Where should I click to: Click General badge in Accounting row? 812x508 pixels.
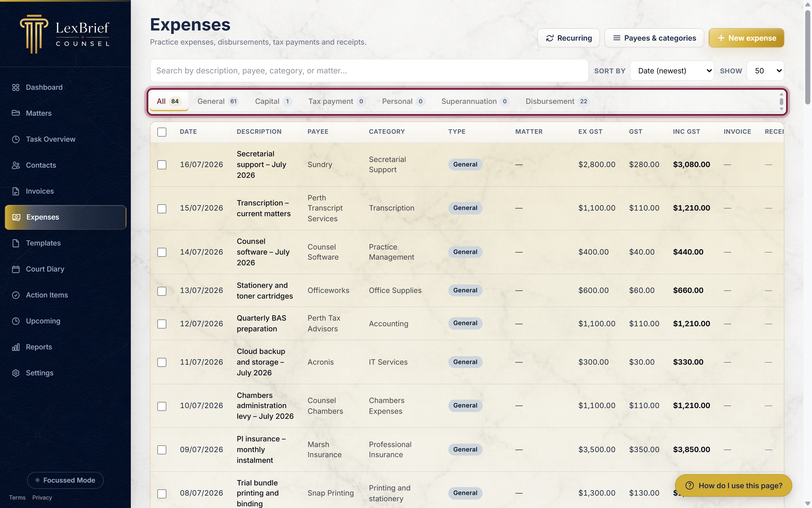pyautogui.click(x=465, y=323)
